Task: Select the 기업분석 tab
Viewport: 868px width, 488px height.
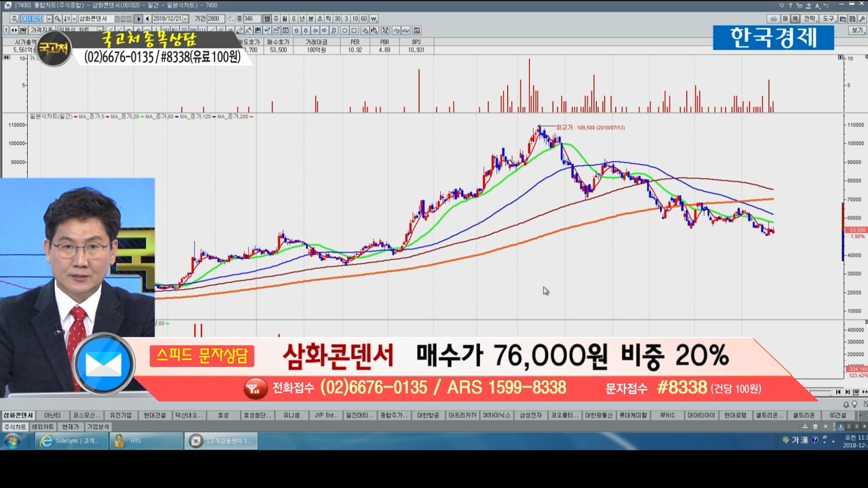Action: [x=98, y=427]
